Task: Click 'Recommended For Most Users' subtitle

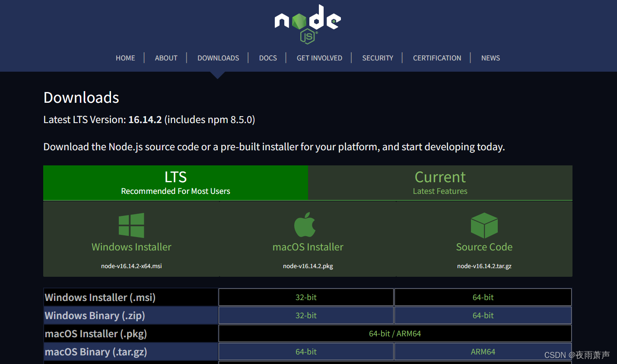Action: [x=175, y=191]
